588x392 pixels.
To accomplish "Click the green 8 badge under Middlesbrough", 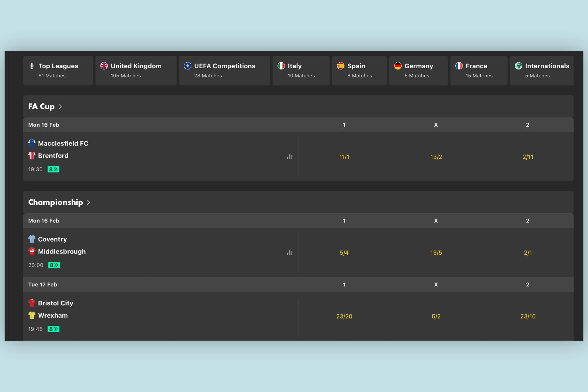I will pos(54,265).
